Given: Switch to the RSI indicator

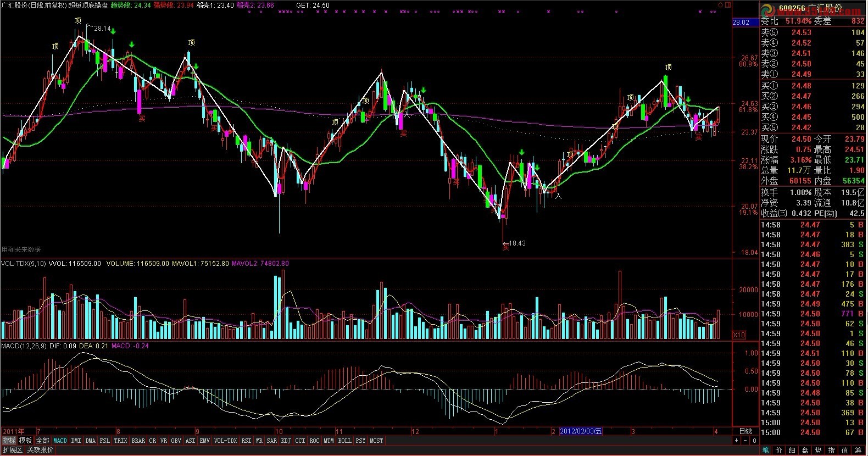Looking at the screenshot, I should pyautogui.click(x=246, y=441).
